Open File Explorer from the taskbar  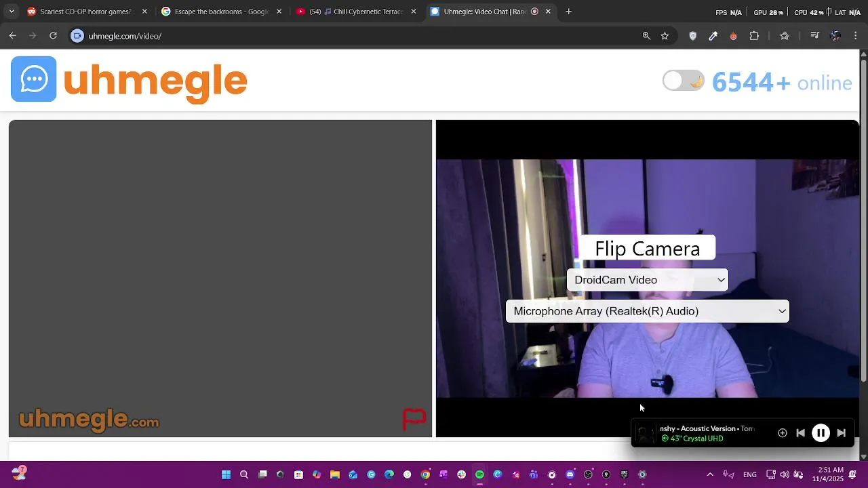[334, 474]
